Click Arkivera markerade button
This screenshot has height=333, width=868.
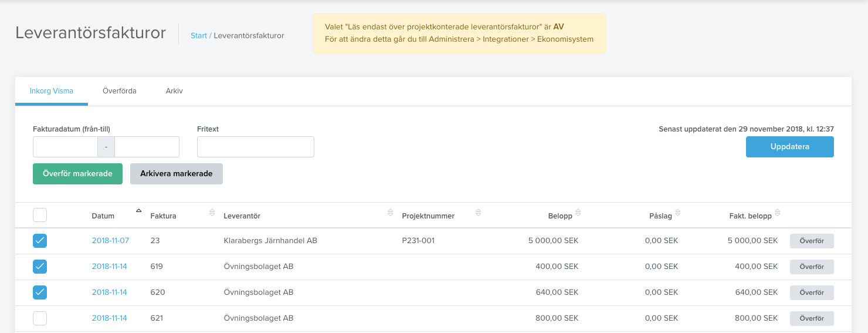click(x=176, y=174)
